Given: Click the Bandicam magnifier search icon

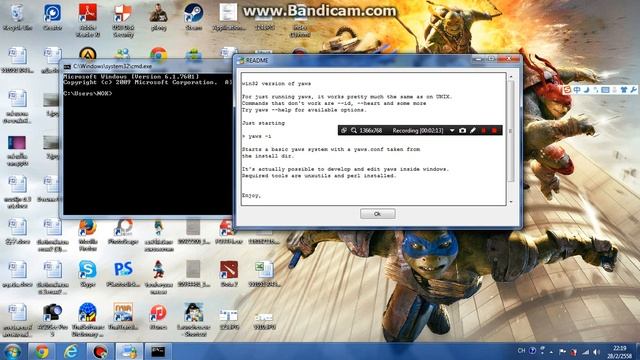Looking at the screenshot, I should click(x=353, y=130).
